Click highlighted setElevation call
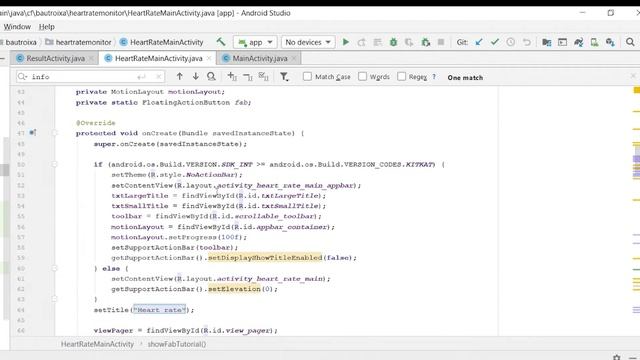This screenshot has width=640, height=360. pos(234,289)
